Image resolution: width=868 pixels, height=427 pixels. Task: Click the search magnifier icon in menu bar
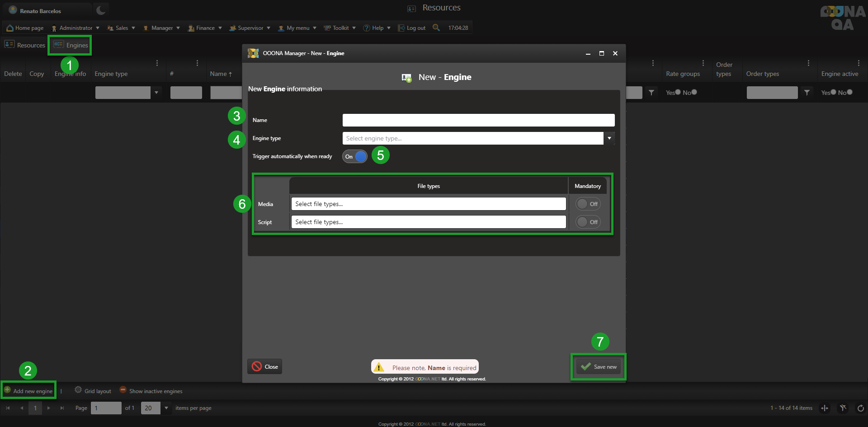436,28
